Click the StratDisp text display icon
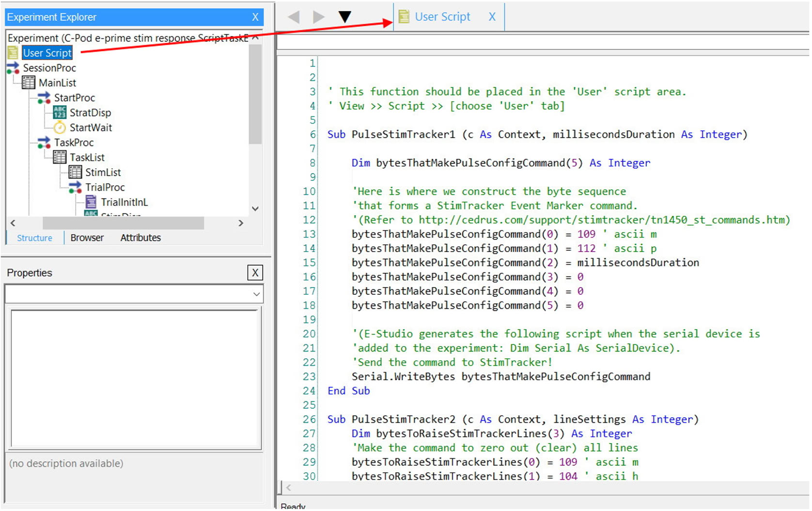The height and width of the screenshot is (511, 812). (x=60, y=112)
